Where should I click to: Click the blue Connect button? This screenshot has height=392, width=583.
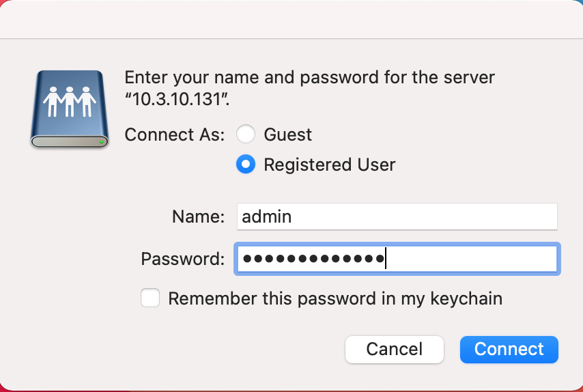(x=509, y=349)
